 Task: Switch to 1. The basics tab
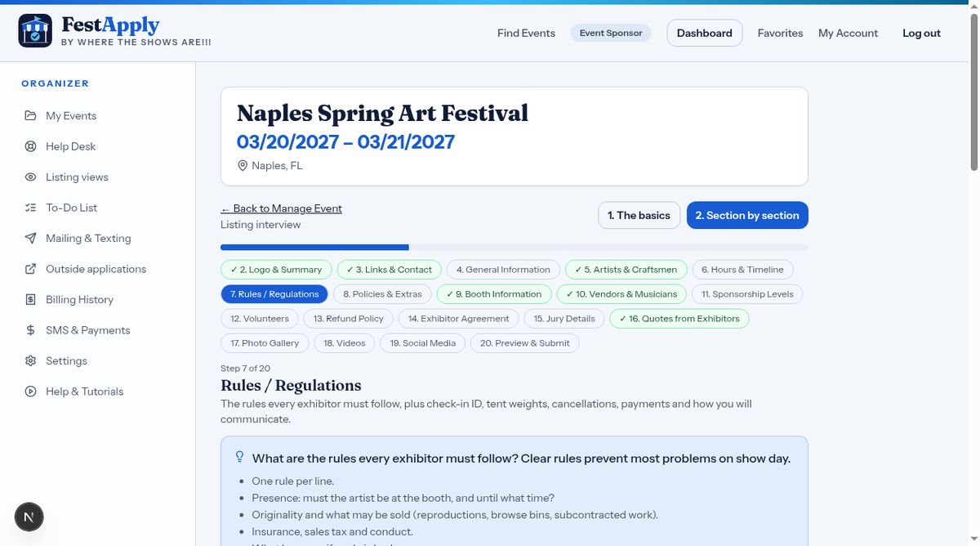pyautogui.click(x=639, y=216)
